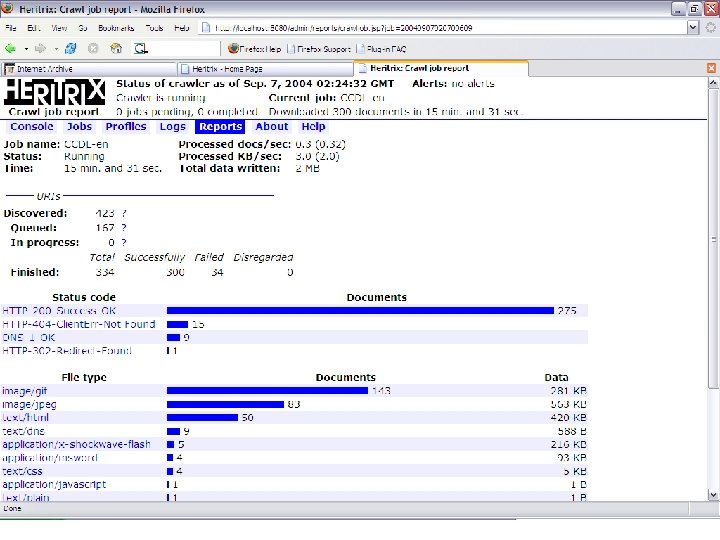Image resolution: width=720 pixels, height=540 pixels.
Task: Open the image/gif file type link
Action: (24, 391)
